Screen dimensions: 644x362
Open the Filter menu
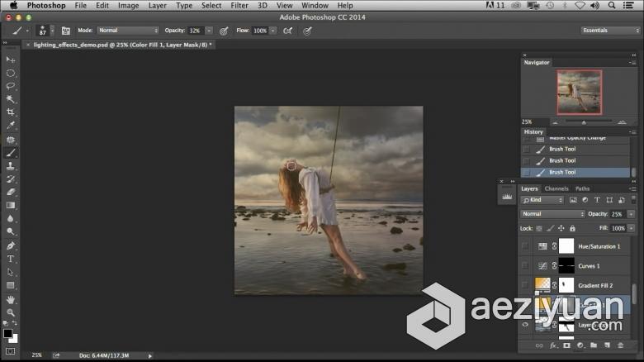click(239, 5)
